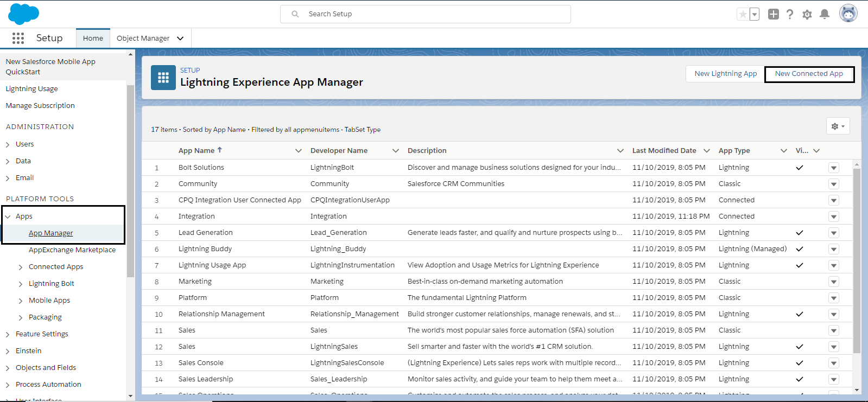Screen dimensions: 868x402
Task: Expand Connected Apps in sidebar
Action: 21,267
